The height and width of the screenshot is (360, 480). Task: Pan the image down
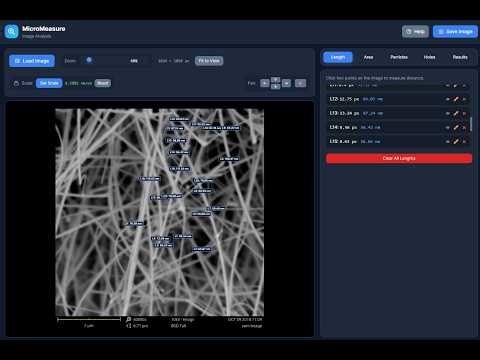(275, 87)
